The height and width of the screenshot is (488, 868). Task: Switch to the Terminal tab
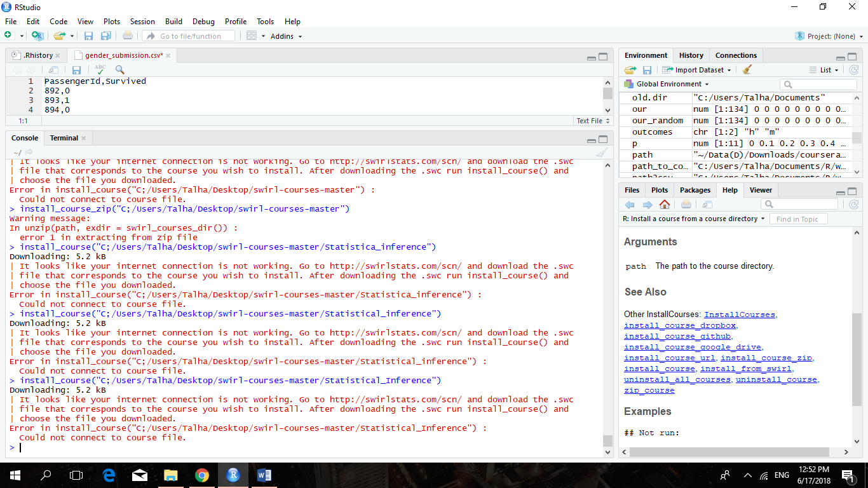pos(64,138)
